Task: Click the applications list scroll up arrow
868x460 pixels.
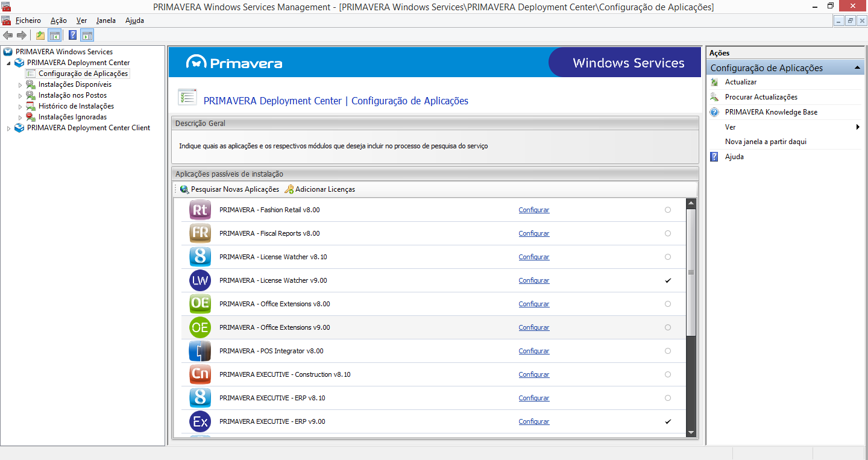Action: [691, 203]
